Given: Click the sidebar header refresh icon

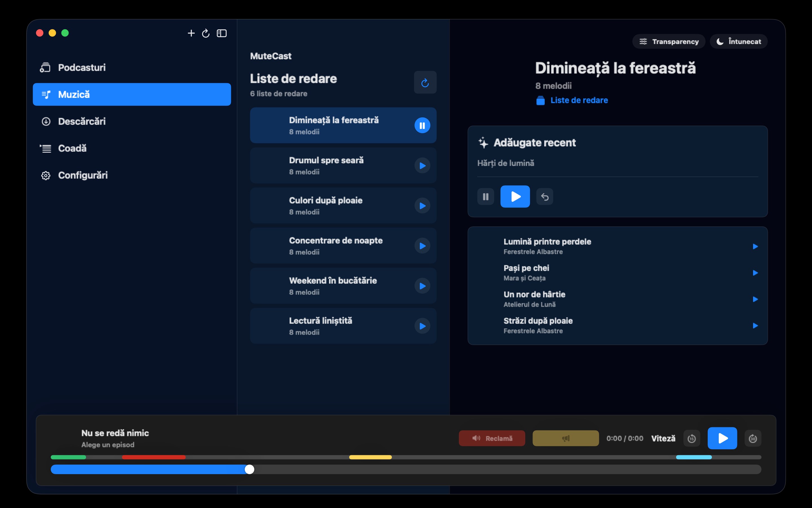Looking at the screenshot, I should (206, 33).
